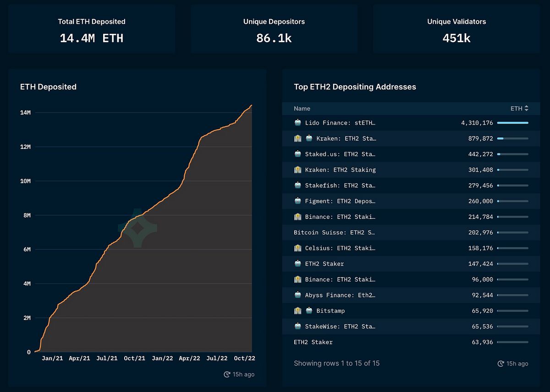This screenshot has height=392, width=550.
Task: Click the contract icon beside StakeWise
Action: [298, 327]
